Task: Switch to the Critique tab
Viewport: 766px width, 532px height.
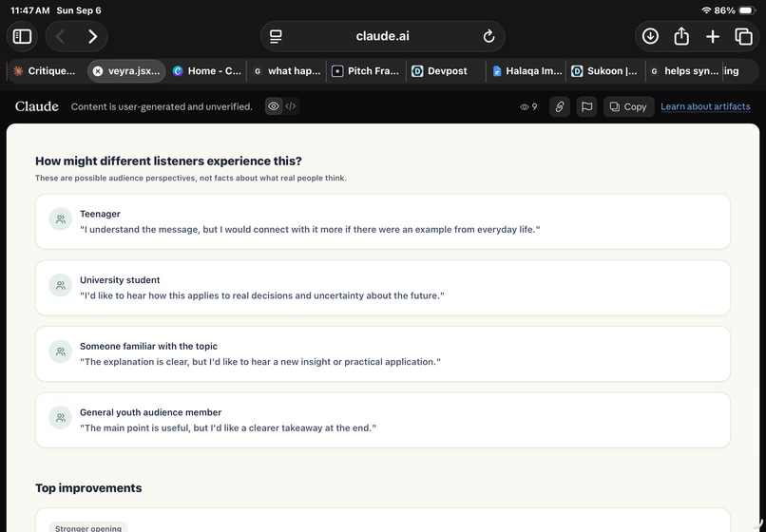Action: pos(45,71)
